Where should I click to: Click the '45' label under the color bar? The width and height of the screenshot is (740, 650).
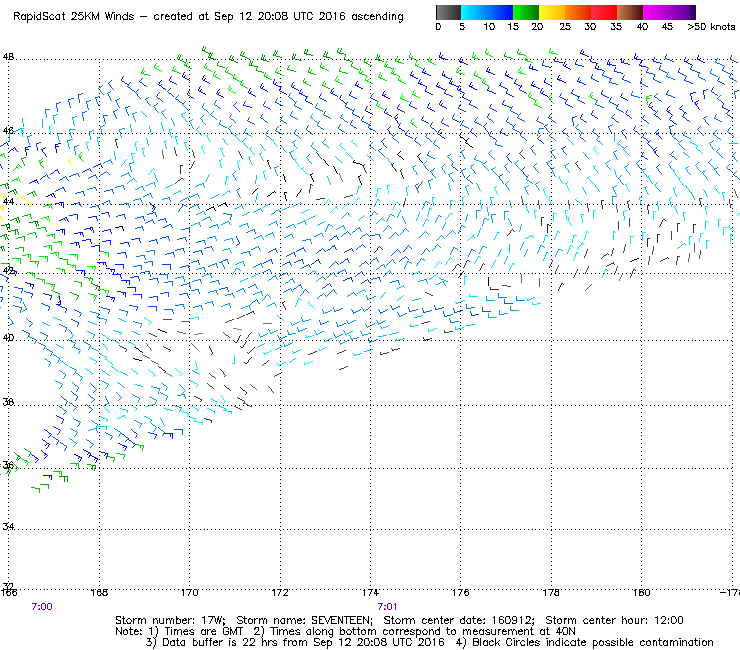(x=667, y=27)
